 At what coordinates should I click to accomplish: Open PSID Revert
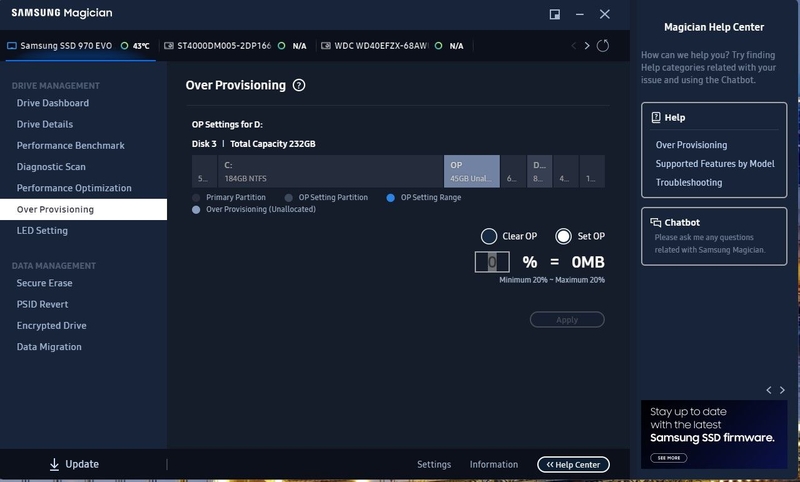pyautogui.click(x=42, y=305)
